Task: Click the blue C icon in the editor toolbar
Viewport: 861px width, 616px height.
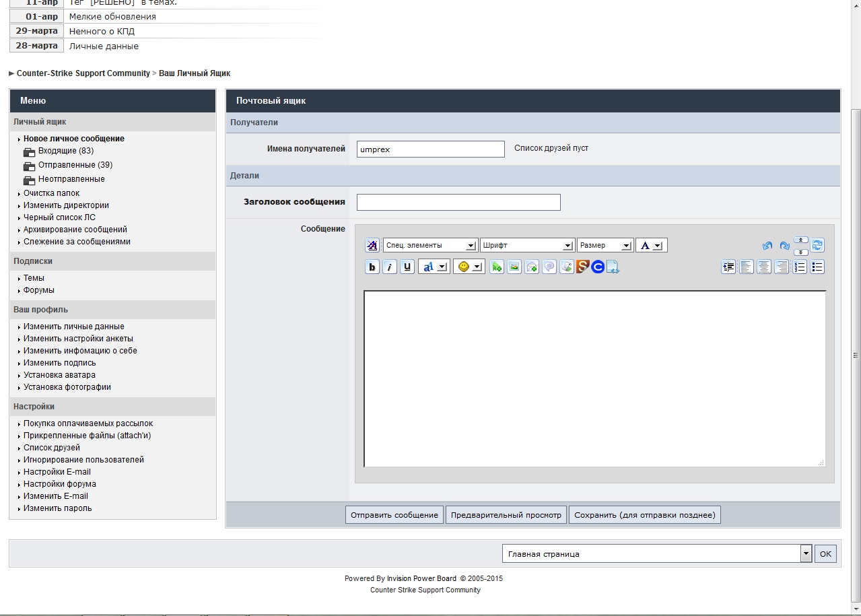Action: 598,267
